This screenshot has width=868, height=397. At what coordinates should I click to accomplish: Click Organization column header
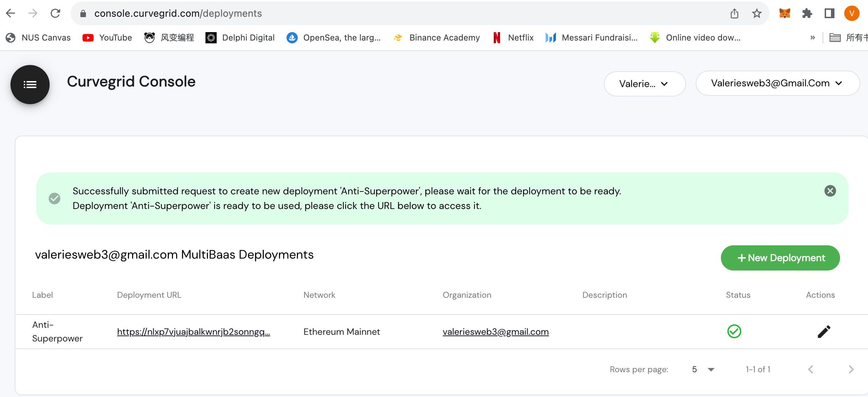(x=467, y=295)
